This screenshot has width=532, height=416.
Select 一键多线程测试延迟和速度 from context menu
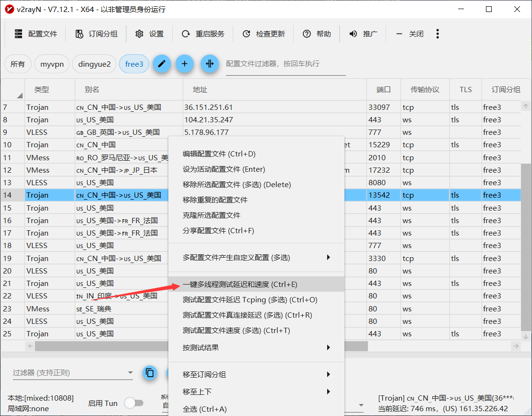pyautogui.click(x=240, y=285)
